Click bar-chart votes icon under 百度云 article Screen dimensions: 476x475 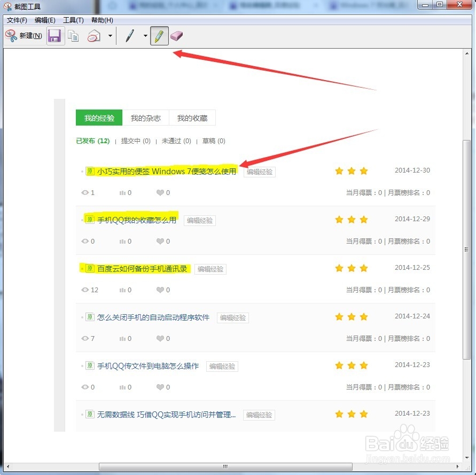pyautogui.click(x=122, y=290)
